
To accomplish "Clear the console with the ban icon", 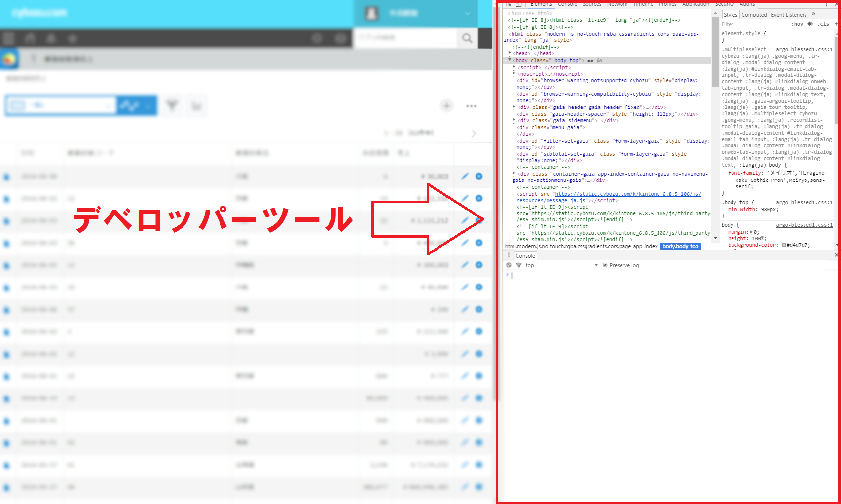I will 509,265.
